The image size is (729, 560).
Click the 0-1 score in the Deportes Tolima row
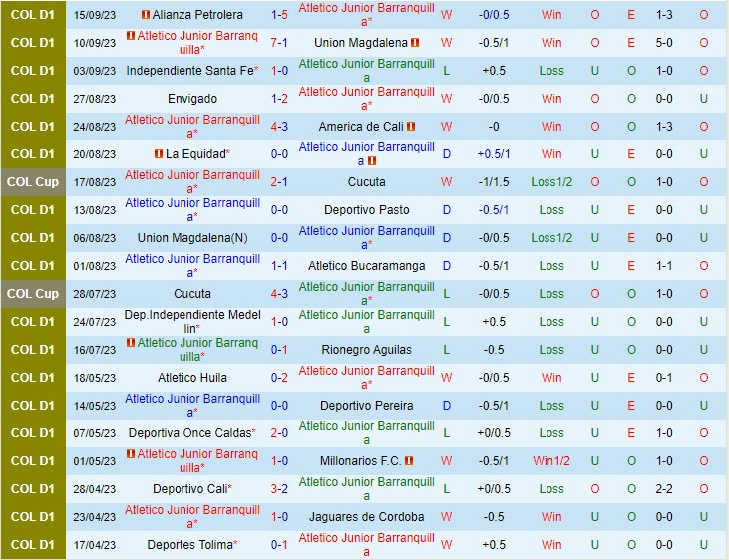tap(279, 545)
